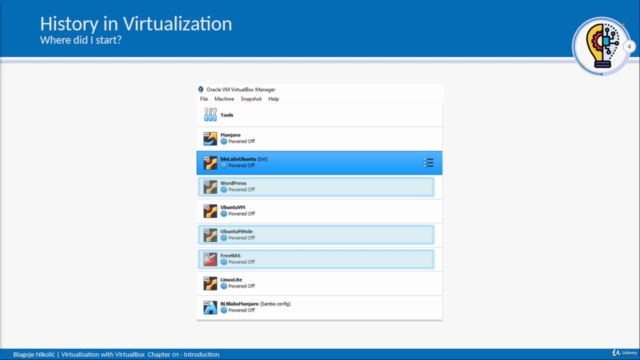Click the LinuxLite VM OS icon

[x=210, y=283]
